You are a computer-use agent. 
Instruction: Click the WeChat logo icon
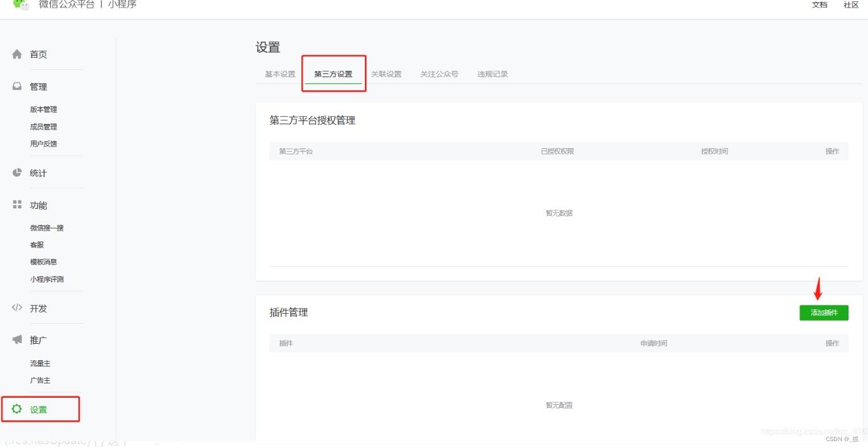(x=21, y=4)
